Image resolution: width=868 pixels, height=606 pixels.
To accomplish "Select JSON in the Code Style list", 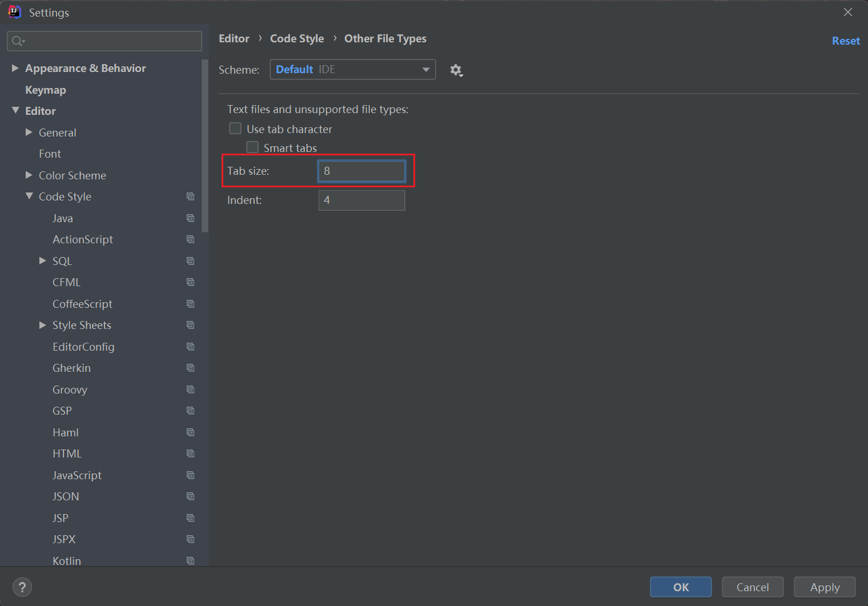I will [66, 496].
